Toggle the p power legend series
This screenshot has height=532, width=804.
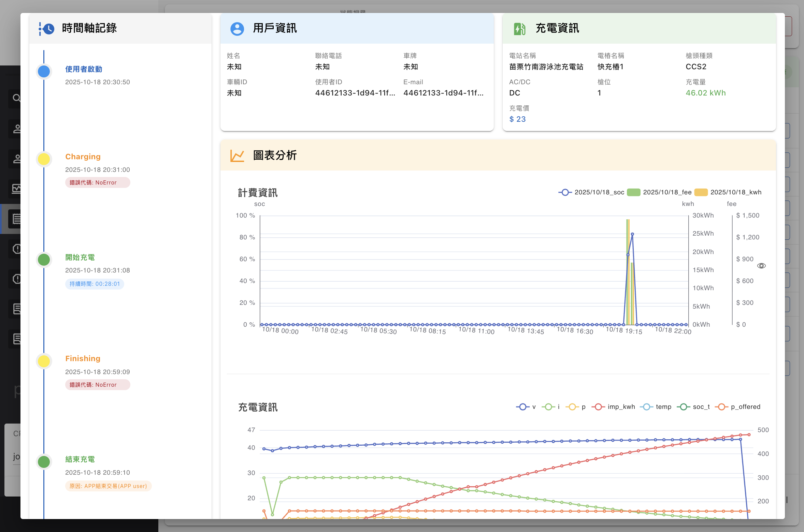point(576,407)
